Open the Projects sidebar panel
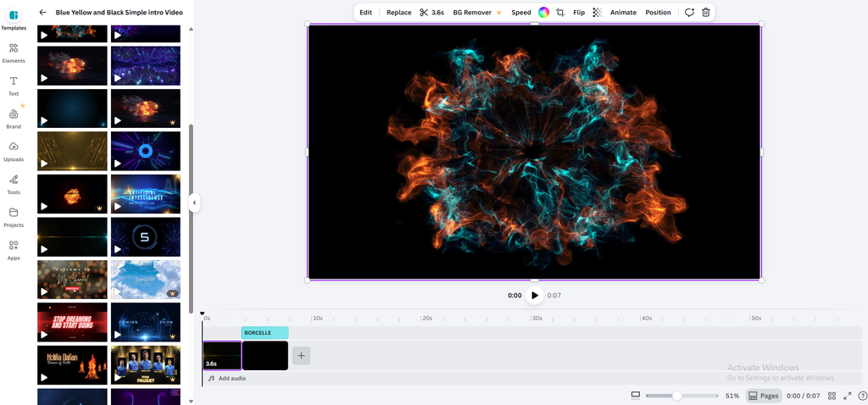Screen dimensions: 868x405 [14, 218]
